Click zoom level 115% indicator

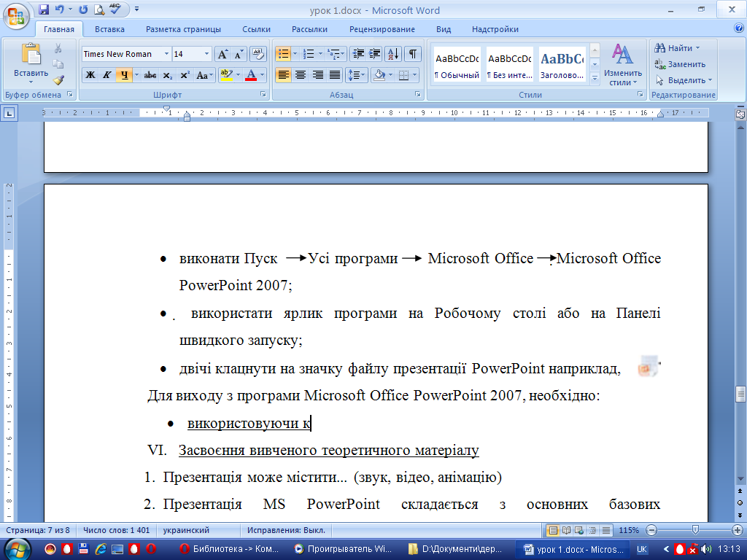[629, 530]
